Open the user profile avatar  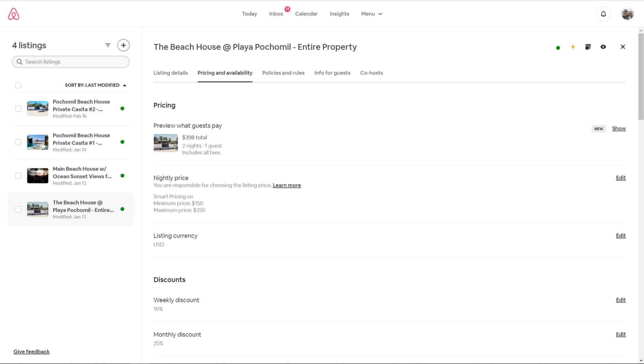tap(627, 14)
